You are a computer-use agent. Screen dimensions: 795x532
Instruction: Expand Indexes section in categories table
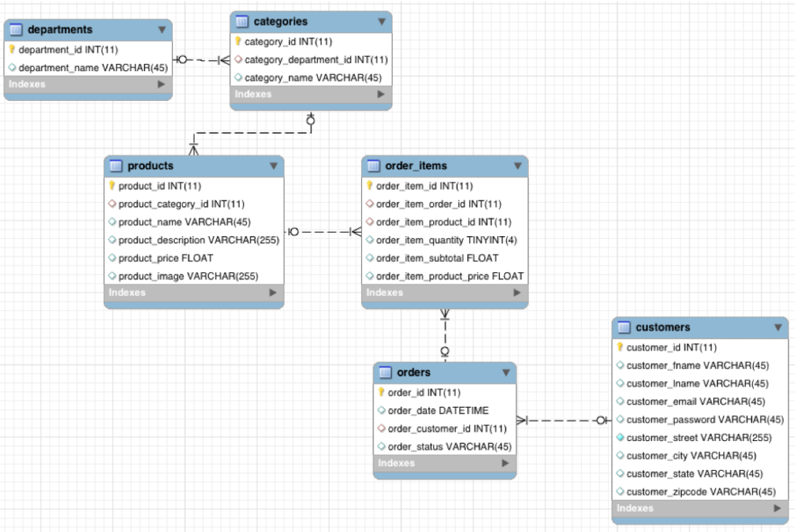click(x=380, y=94)
